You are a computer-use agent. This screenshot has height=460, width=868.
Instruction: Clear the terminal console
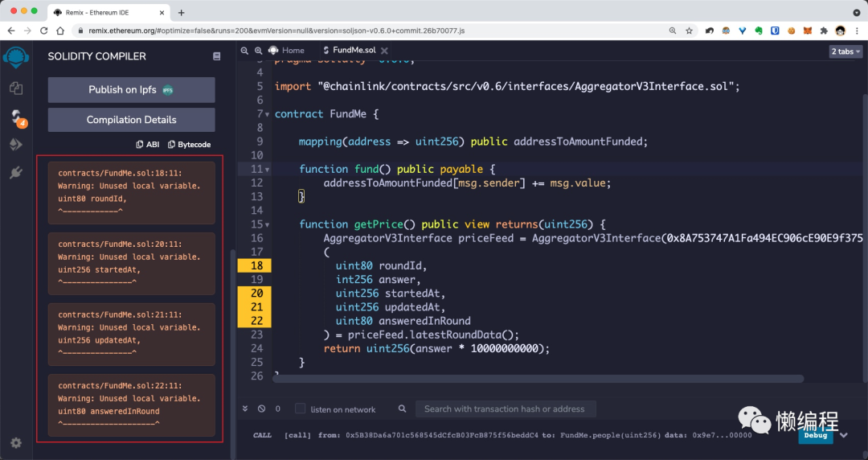261,409
